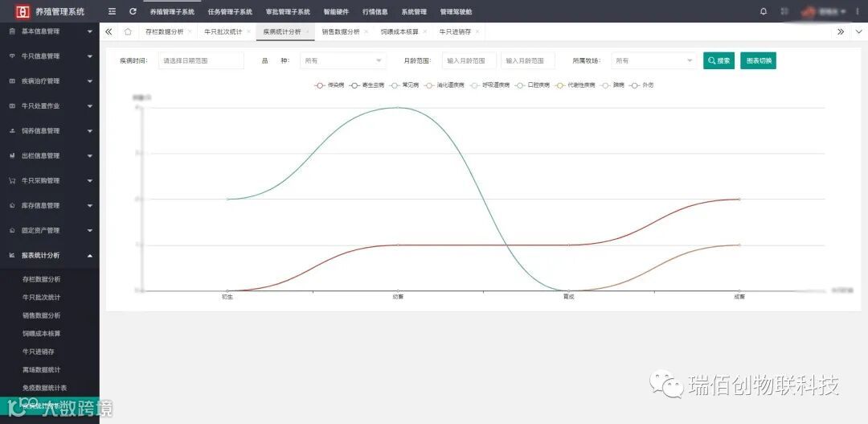This screenshot has width=868, height=424.
Task: Open 离场数据统计 in the sidebar submenu
Action: point(42,369)
